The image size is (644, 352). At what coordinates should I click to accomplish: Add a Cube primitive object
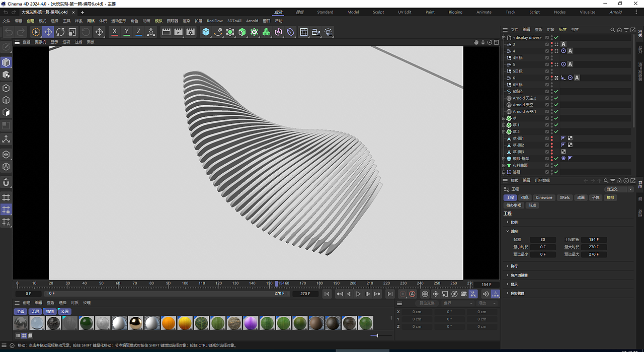(x=206, y=32)
